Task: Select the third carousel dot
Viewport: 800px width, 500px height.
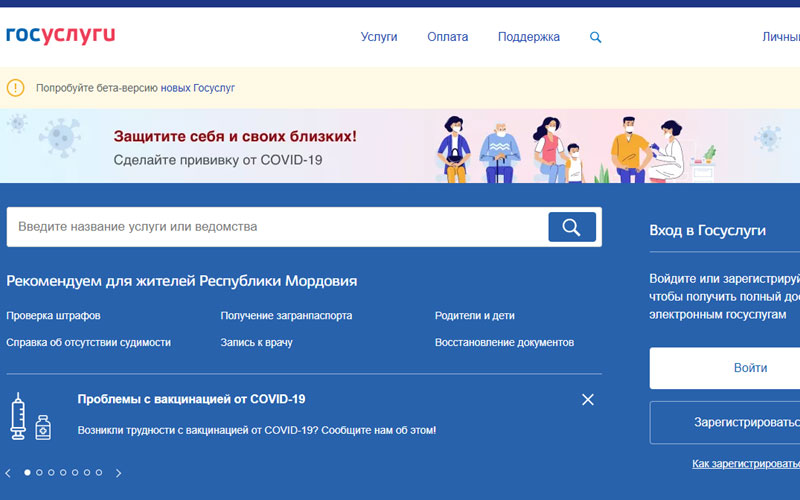Action: tap(51, 472)
